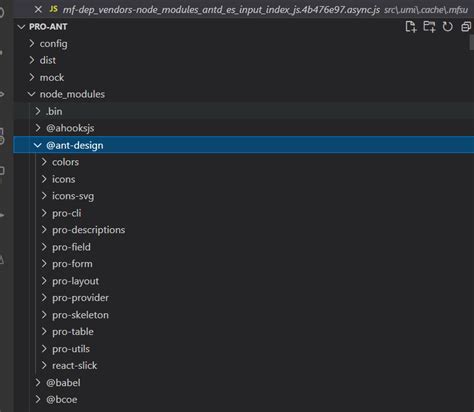Select the pro-skeleton folder name

[80, 315]
